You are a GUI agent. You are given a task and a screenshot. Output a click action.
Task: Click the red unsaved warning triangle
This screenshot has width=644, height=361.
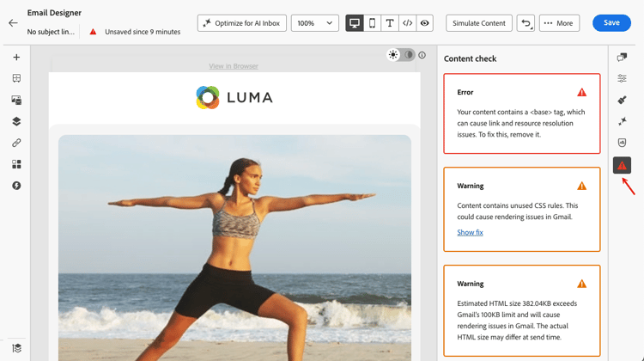point(94,32)
